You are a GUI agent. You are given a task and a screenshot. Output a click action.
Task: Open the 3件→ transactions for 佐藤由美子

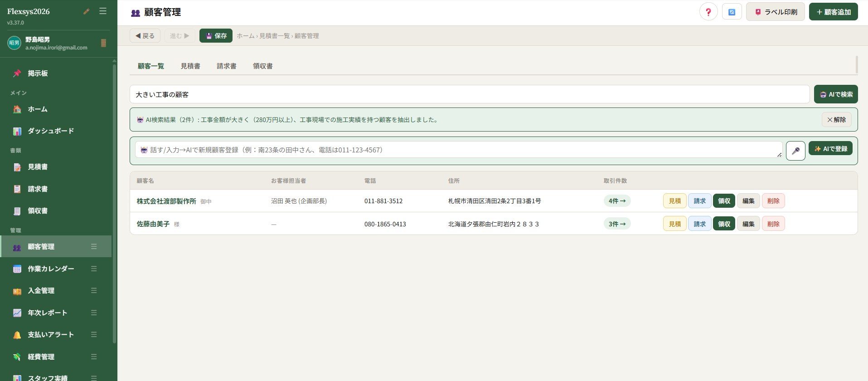617,224
